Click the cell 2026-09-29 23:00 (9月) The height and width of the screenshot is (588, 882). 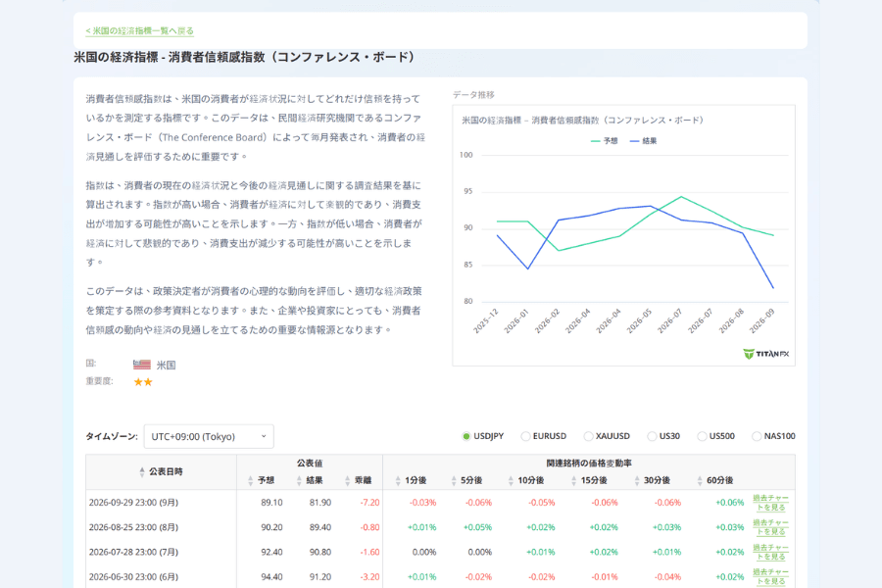click(x=133, y=503)
